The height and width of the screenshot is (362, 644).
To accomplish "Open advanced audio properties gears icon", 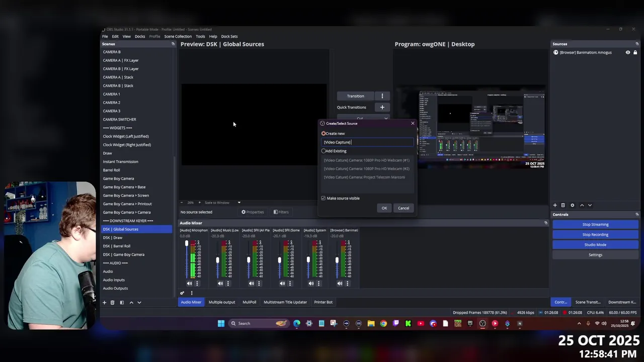I will 182,293.
